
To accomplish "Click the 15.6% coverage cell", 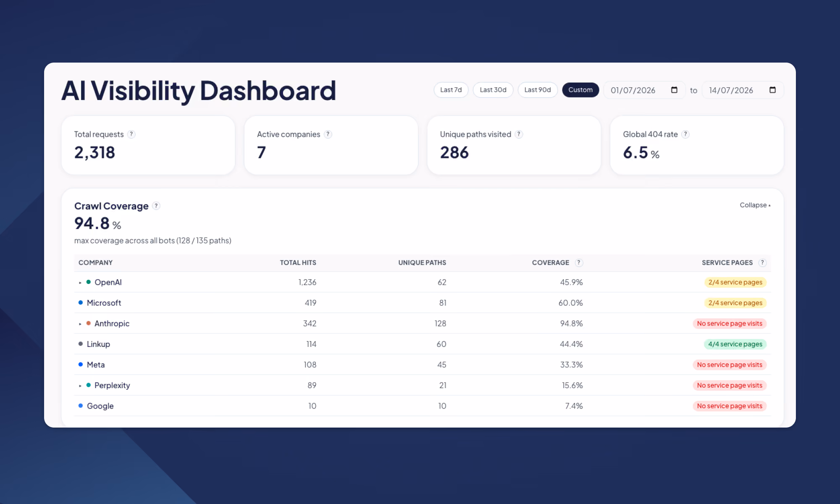I will (572, 385).
